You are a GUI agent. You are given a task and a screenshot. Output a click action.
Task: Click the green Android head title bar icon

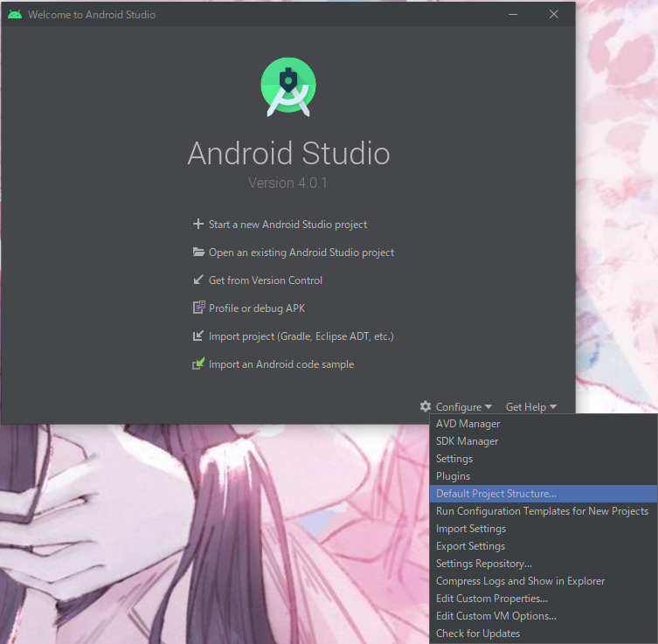click(15, 14)
